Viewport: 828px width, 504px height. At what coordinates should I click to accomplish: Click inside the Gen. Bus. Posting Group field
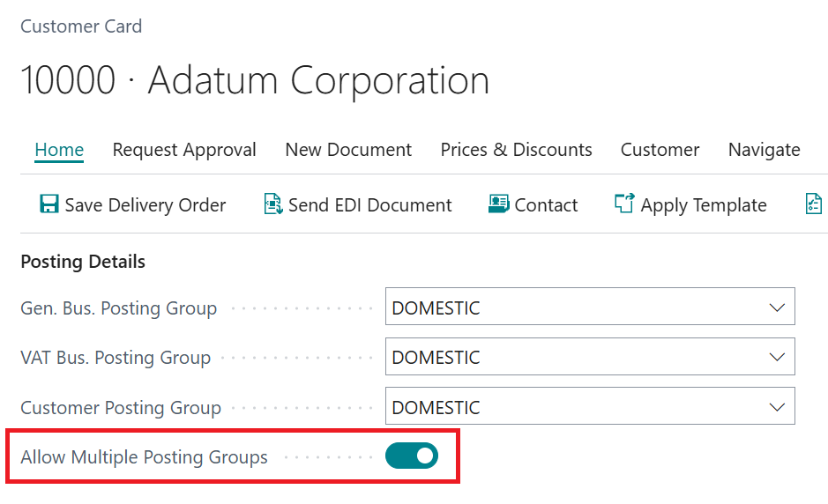[573, 308]
